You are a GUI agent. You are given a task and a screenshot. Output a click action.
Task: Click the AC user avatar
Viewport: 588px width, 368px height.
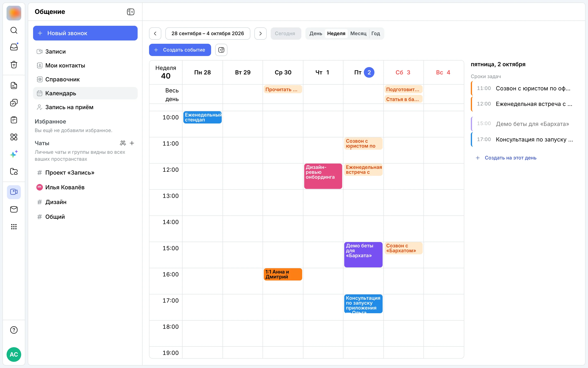click(14, 354)
